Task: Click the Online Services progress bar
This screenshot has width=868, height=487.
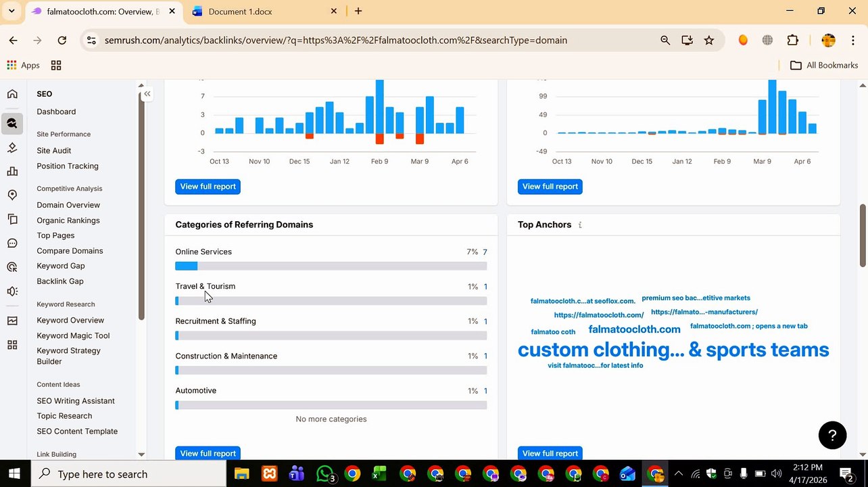Action: [x=331, y=266]
